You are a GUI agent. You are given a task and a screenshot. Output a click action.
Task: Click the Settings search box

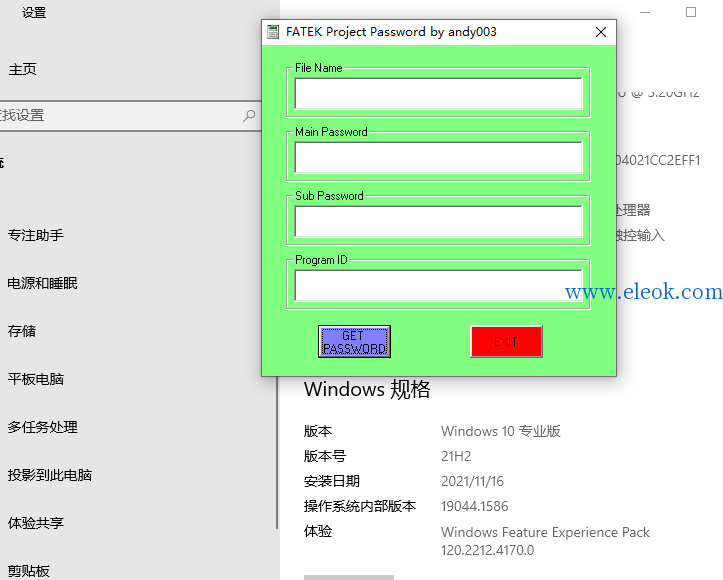(129, 116)
